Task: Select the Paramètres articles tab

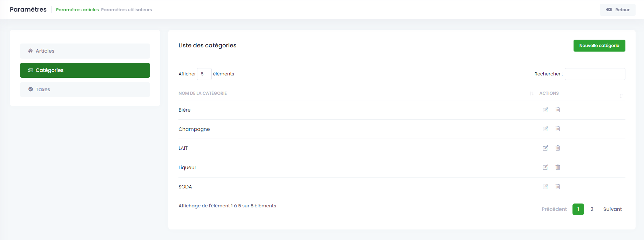Action: click(x=77, y=10)
